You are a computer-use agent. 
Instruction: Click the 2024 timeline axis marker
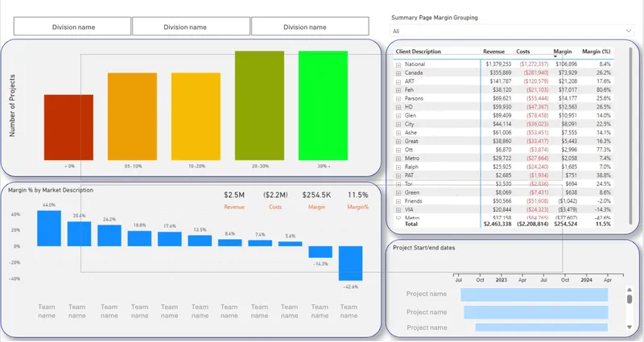coord(586,280)
